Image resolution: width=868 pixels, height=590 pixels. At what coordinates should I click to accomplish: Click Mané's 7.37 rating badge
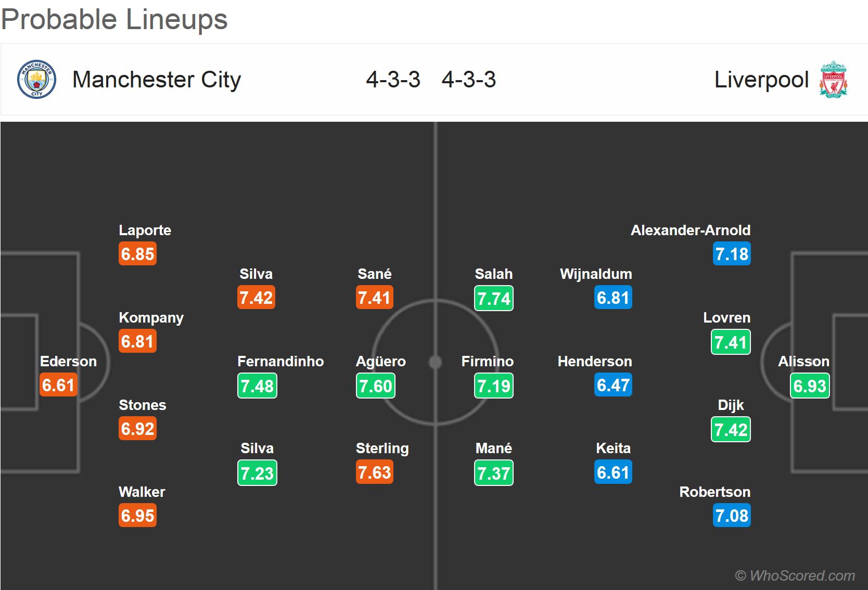(494, 473)
